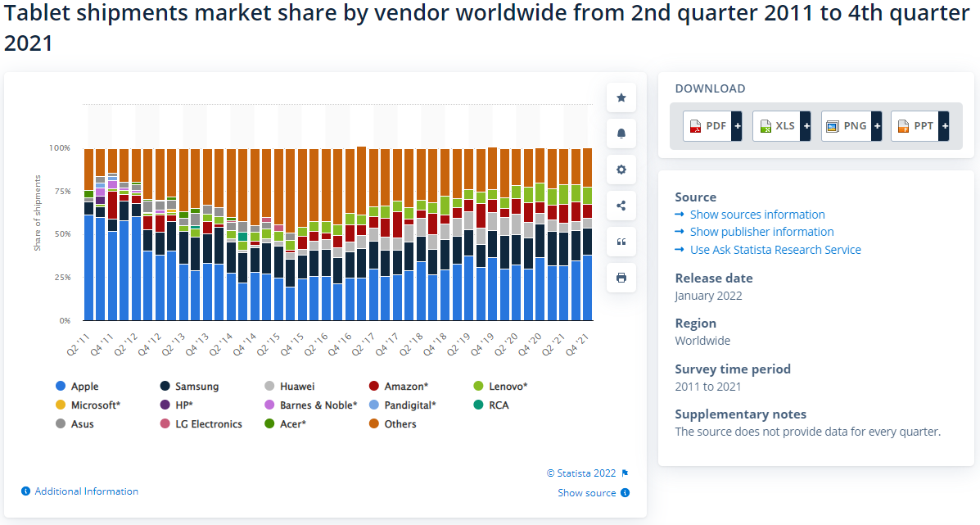Toggle Samsung series in legend
980x525 pixels.
(189, 387)
